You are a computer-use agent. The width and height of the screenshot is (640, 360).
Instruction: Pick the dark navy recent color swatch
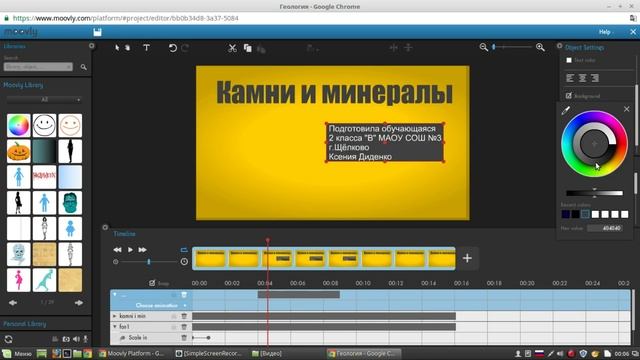pos(565,214)
